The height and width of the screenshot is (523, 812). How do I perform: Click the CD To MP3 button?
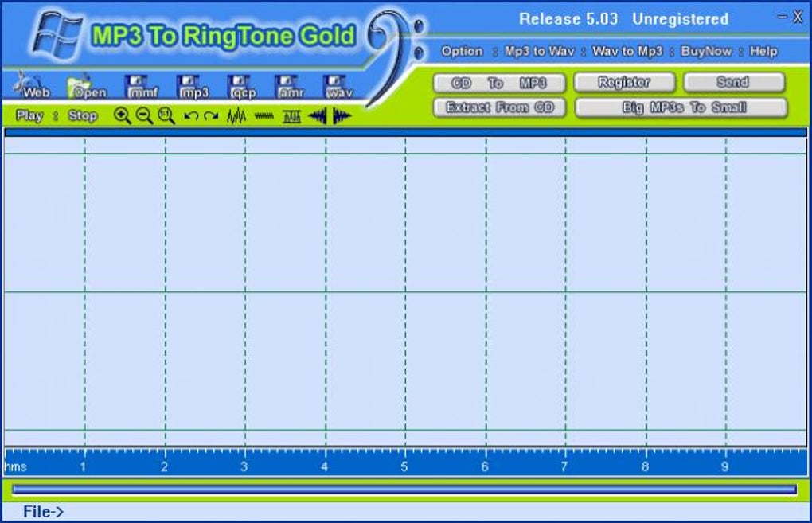point(499,83)
